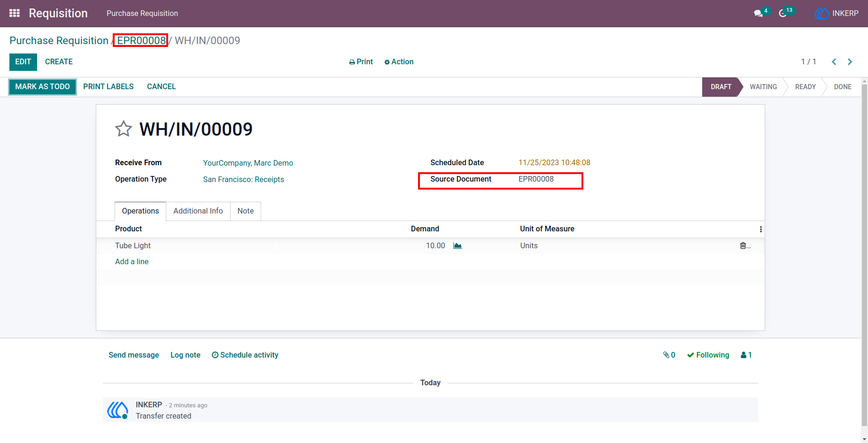Click the Requisition app title
868x443 pixels.
click(x=58, y=13)
